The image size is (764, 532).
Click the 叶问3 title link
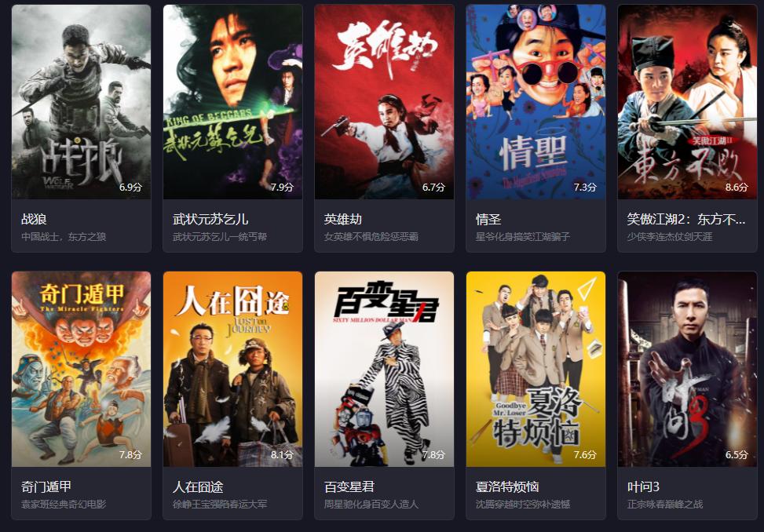(643, 486)
